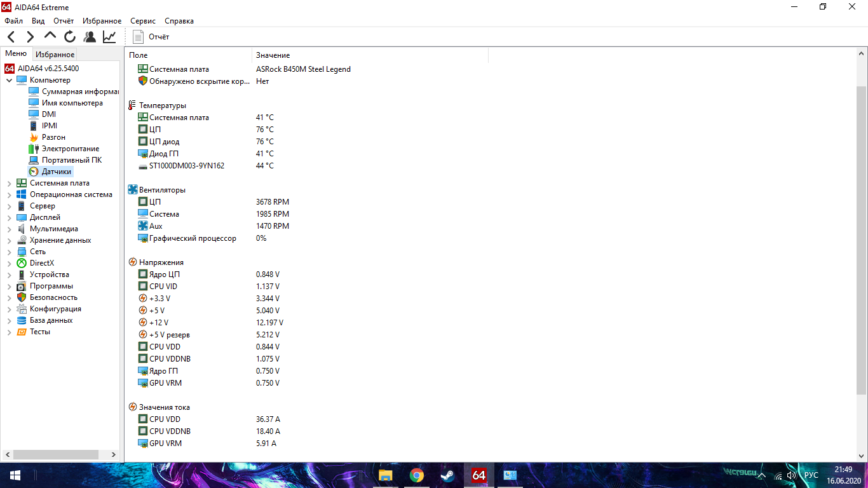Select the 36.37 A current value
This screenshot has height=488, width=868.
(x=268, y=419)
